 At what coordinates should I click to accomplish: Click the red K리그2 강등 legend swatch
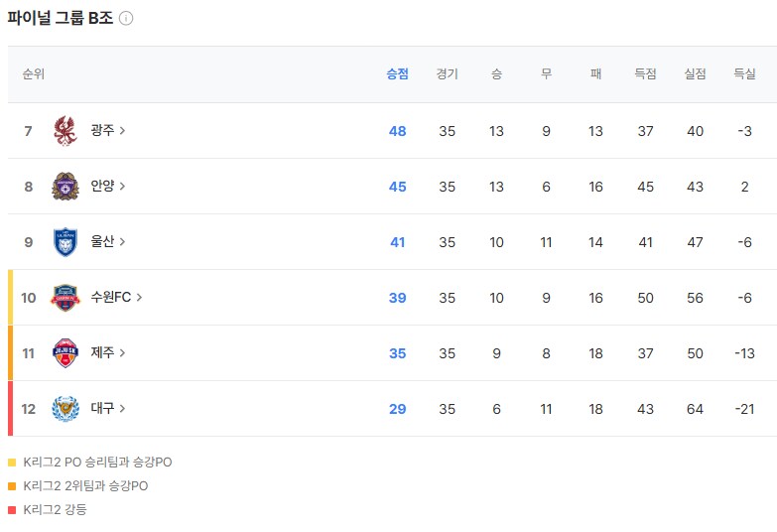point(12,510)
